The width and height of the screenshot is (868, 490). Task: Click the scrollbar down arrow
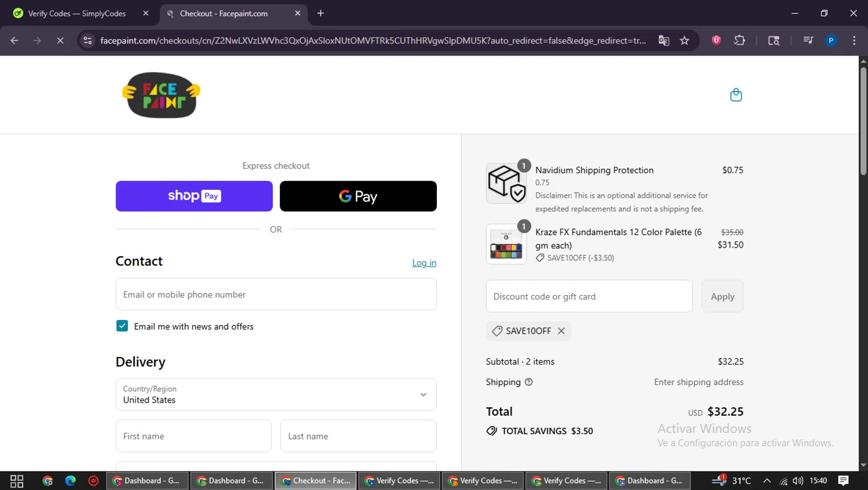point(863,465)
